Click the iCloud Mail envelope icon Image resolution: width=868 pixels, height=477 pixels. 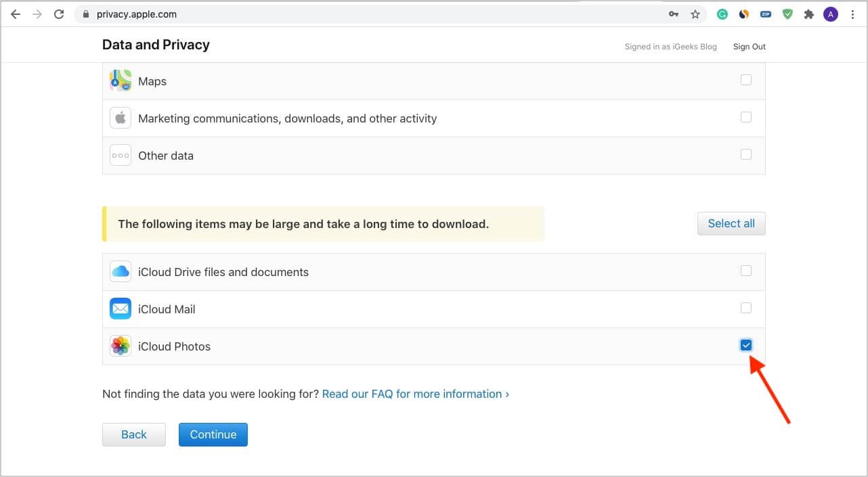(121, 309)
